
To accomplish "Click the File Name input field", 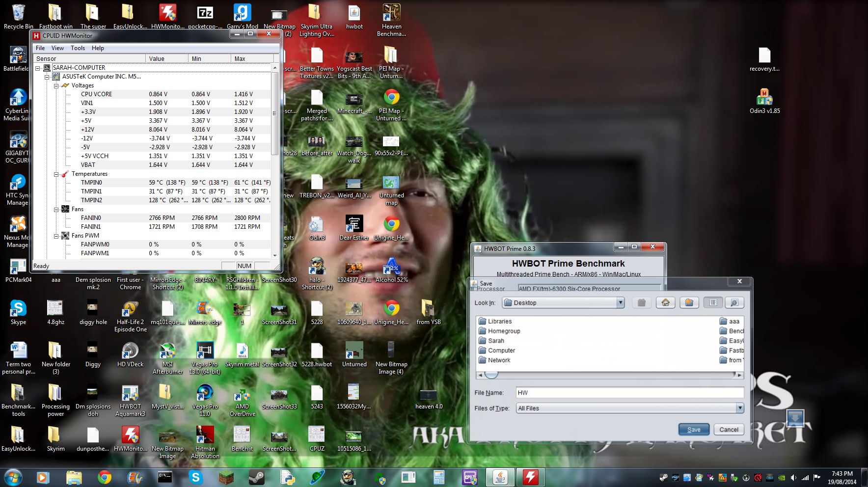I will coord(630,393).
